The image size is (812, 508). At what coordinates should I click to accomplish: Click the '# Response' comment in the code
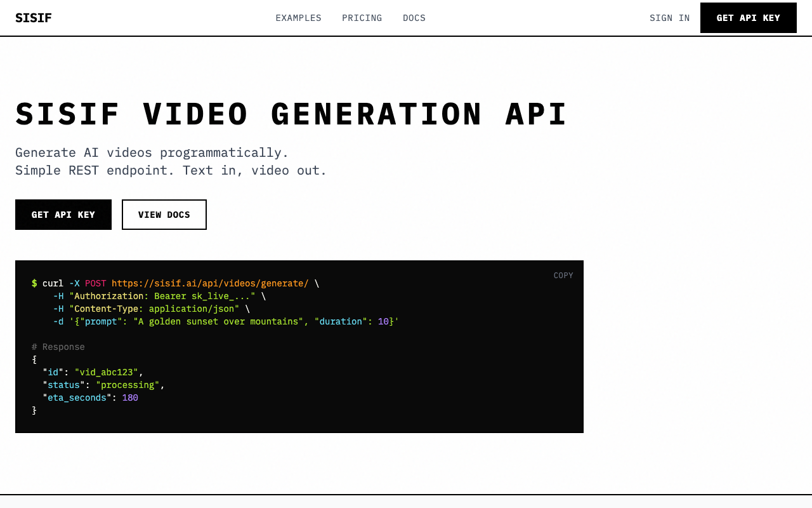[x=58, y=347]
